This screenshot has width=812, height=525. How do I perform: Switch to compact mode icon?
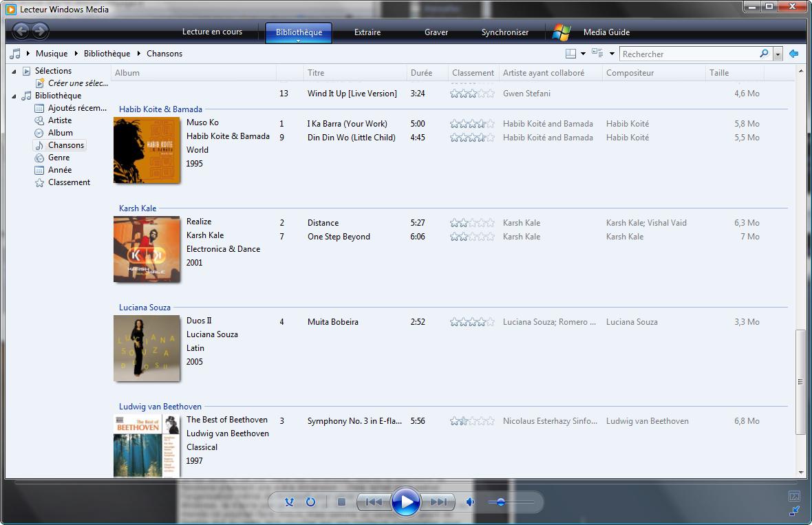[794, 511]
